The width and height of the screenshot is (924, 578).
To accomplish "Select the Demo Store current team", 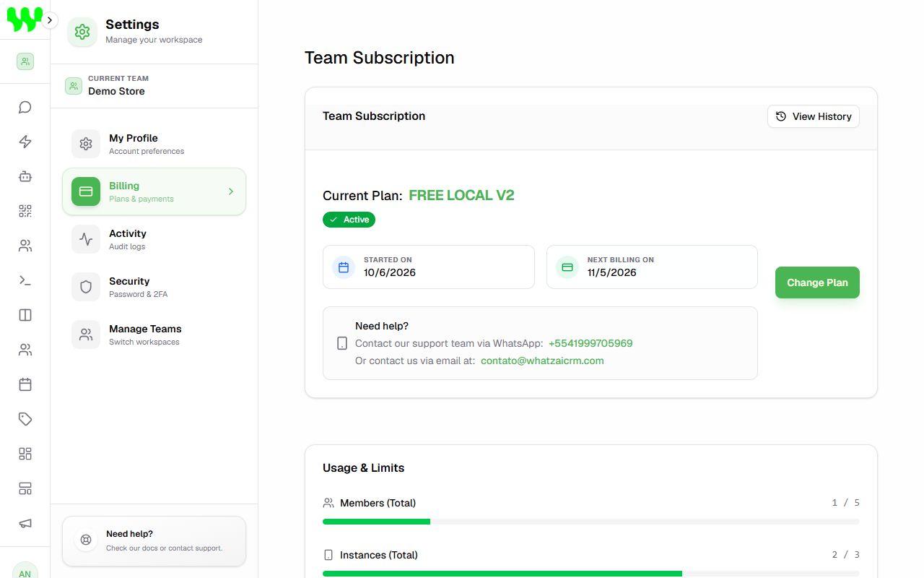I will pyautogui.click(x=154, y=86).
